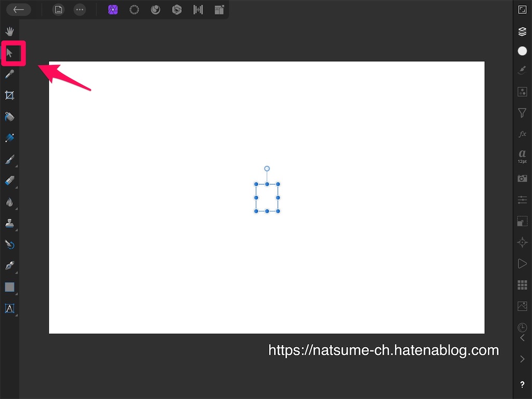Open the three-dots more options menu
Screen dimensions: 532x399
pyautogui.click(x=79, y=9)
